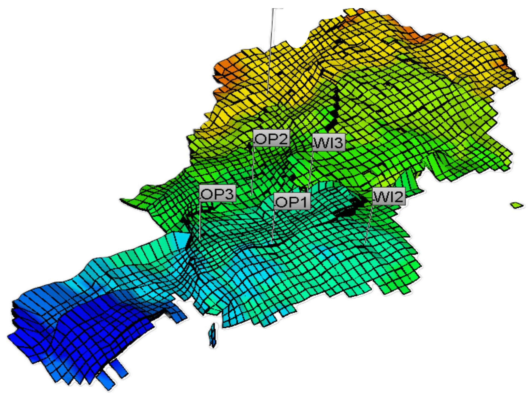
Task: Select the OP2 well label
Action: 271,139
